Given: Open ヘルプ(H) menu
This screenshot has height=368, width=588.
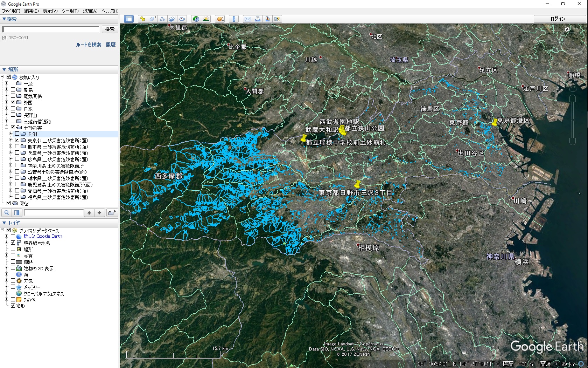Looking at the screenshot, I should tap(110, 11).
